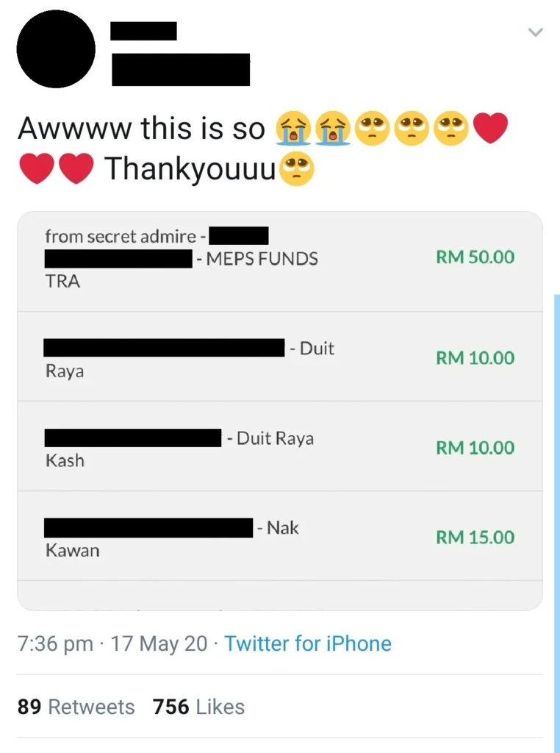Screen dimensions: 560x753
Task: Open the attached transaction screenshot image
Action: click(280, 411)
